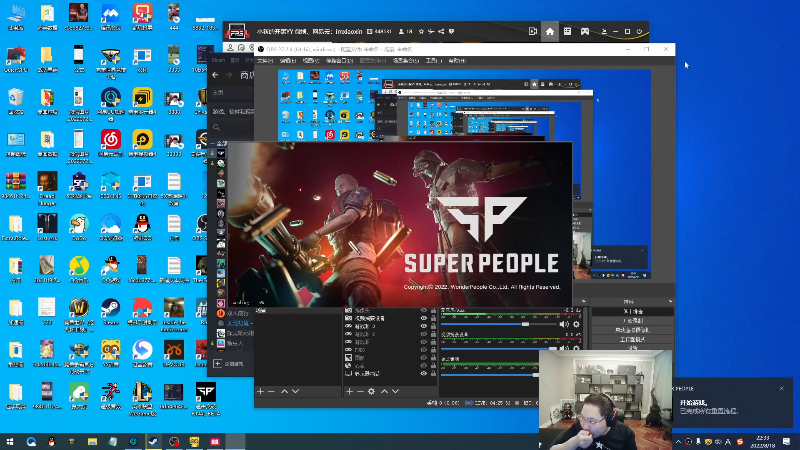Expand hidden system tray icons chevron
This screenshot has height=450, width=800.
[x=678, y=442]
